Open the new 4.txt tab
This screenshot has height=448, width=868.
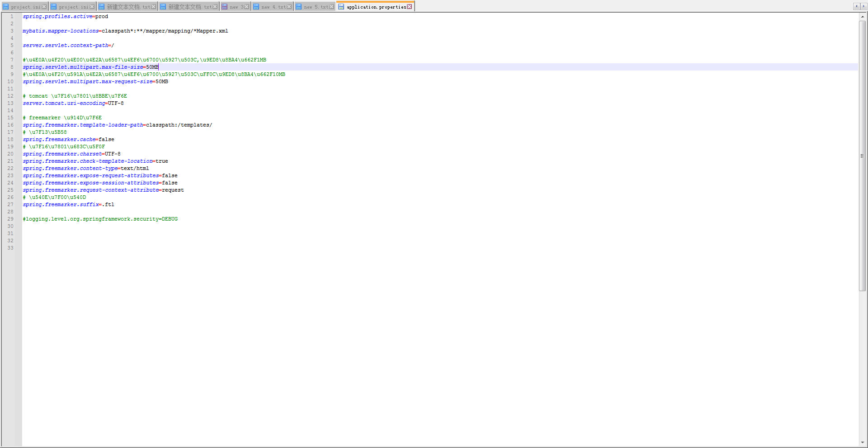[274, 7]
